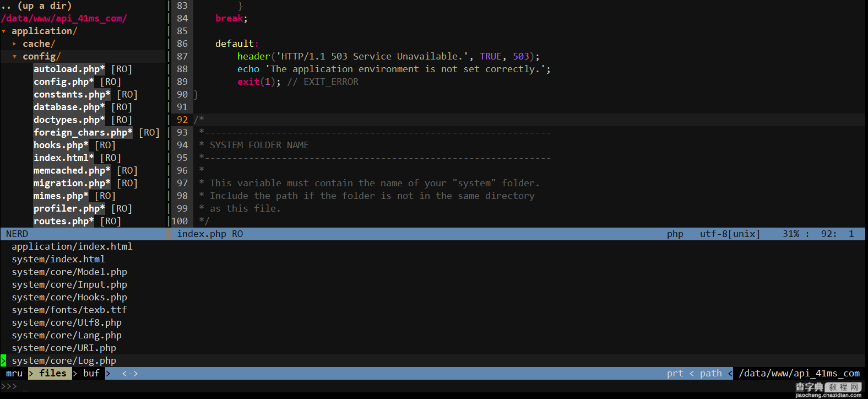This screenshot has width=868, height=399.
Task: Expand the cache/ folder arrow
Action: pos(14,44)
